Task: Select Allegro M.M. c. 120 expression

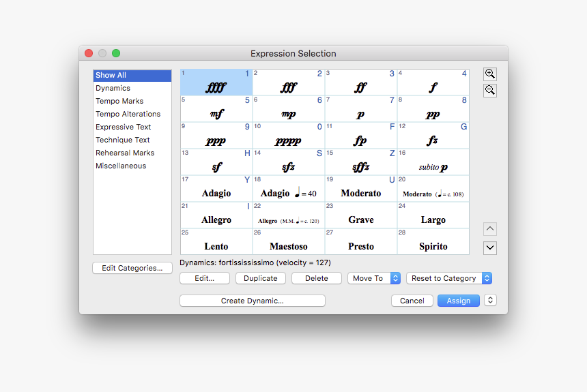Action: [289, 215]
